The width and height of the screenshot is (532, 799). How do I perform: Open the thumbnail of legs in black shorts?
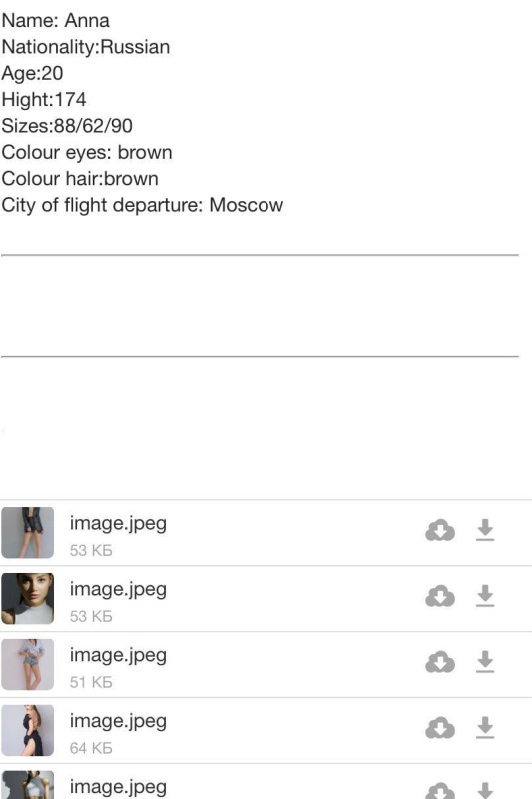coord(28,533)
